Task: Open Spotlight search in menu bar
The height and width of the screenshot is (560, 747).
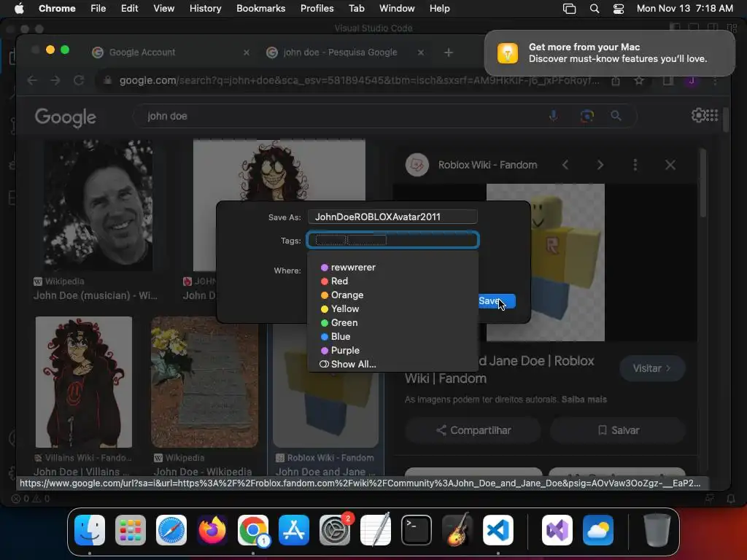Action: [x=595, y=9]
